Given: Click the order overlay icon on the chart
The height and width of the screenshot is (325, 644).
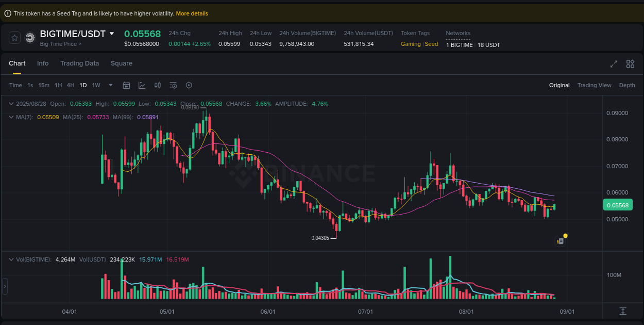Looking at the screenshot, I should (561, 240).
